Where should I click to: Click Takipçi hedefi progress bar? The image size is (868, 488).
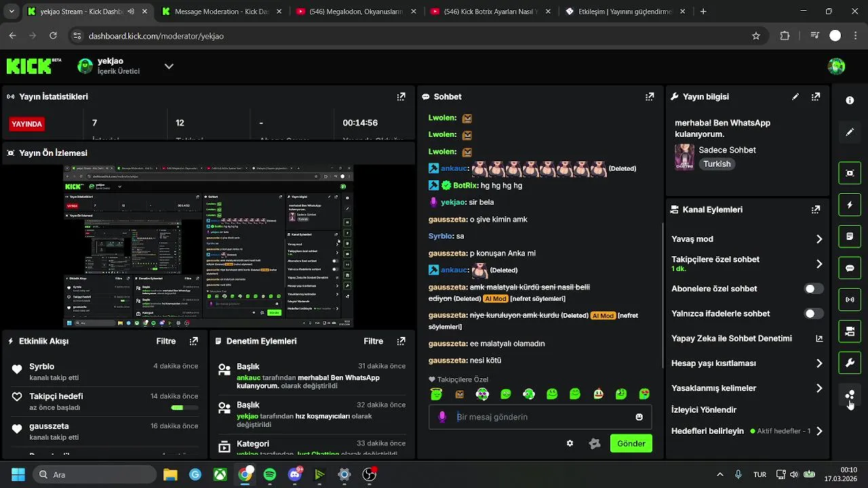coord(184,408)
